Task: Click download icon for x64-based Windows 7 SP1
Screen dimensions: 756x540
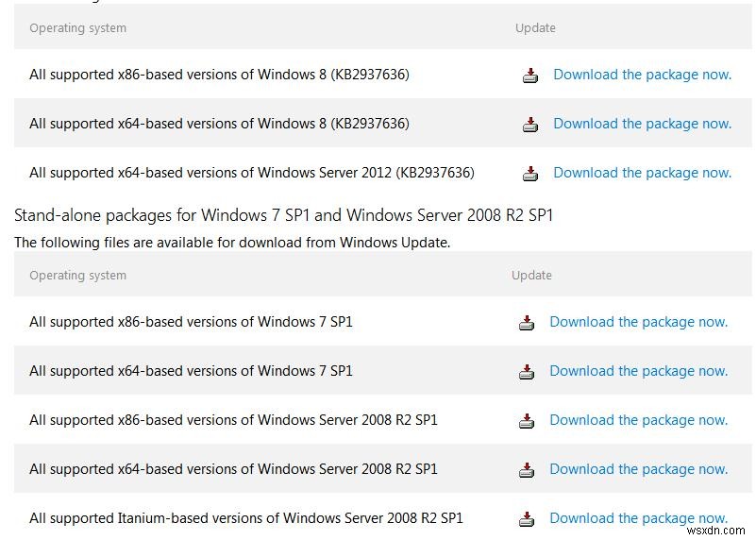Action: pyautogui.click(x=527, y=372)
